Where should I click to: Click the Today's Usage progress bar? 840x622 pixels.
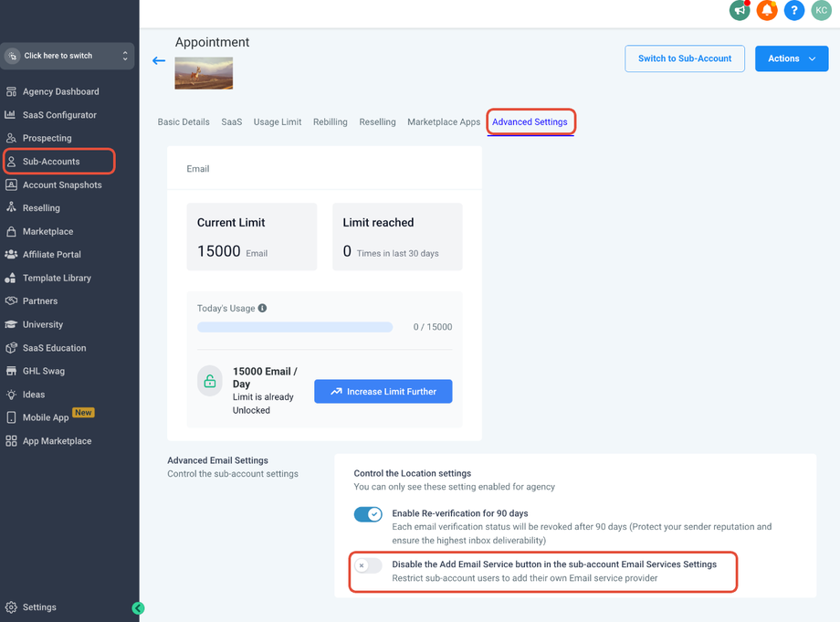(295, 327)
